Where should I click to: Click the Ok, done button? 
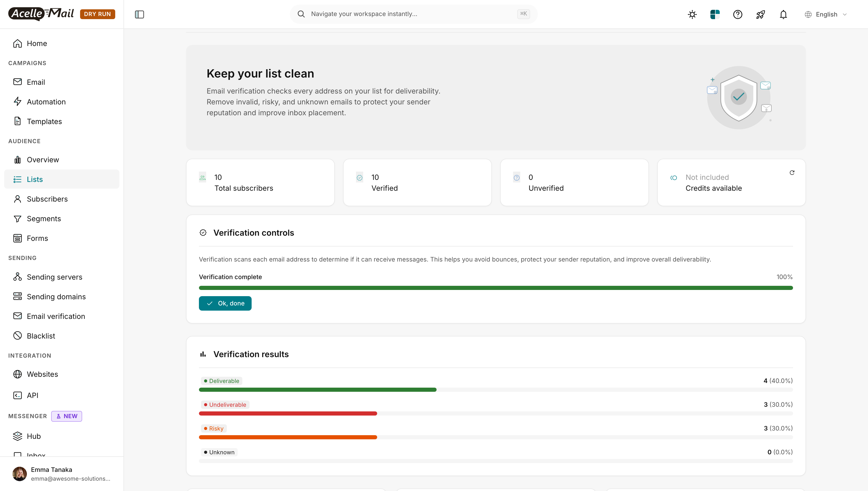pyautogui.click(x=225, y=303)
